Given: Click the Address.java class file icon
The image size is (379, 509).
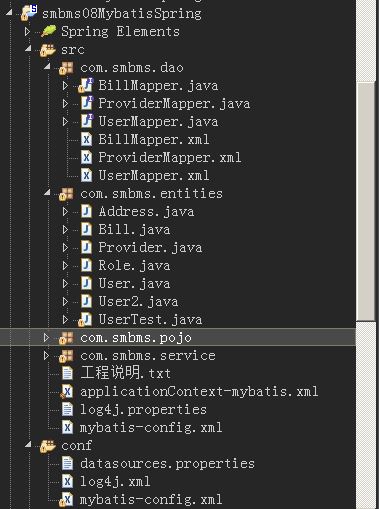Looking at the screenshot, I should point(87,211).
